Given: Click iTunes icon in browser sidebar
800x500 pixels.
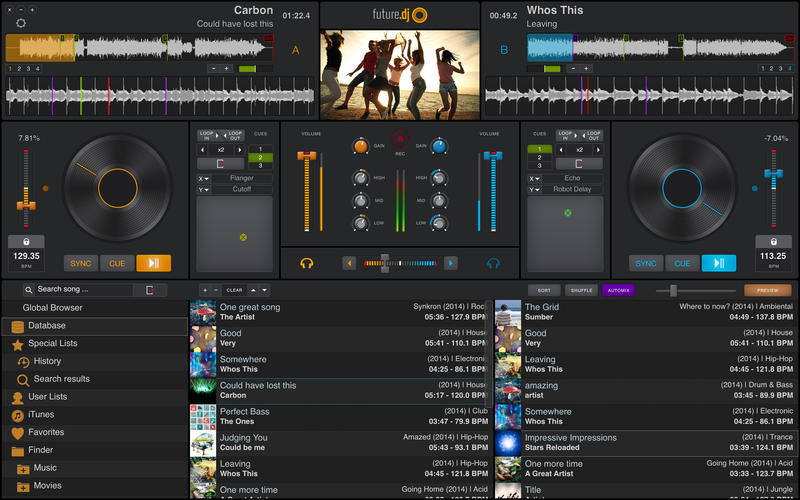Looking at the screenshot, I should [18, 415].
